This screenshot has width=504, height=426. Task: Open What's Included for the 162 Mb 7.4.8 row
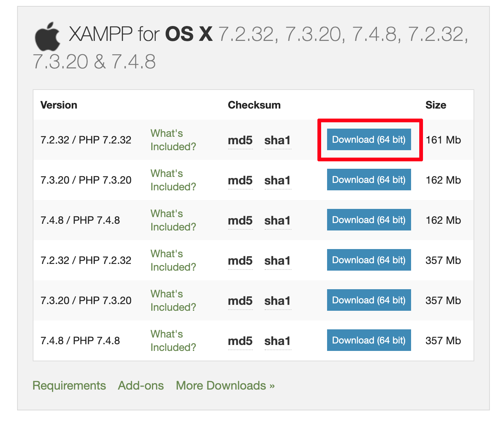[173, 220]
